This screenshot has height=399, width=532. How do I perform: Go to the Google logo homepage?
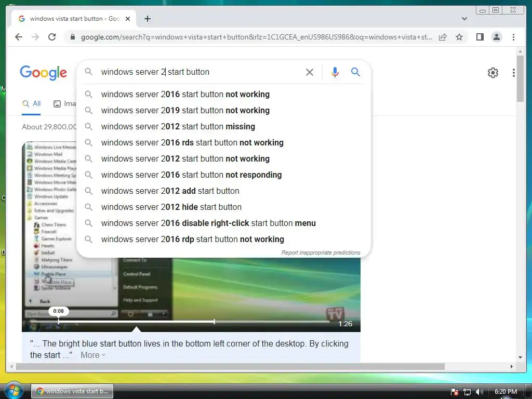(44, 73)
